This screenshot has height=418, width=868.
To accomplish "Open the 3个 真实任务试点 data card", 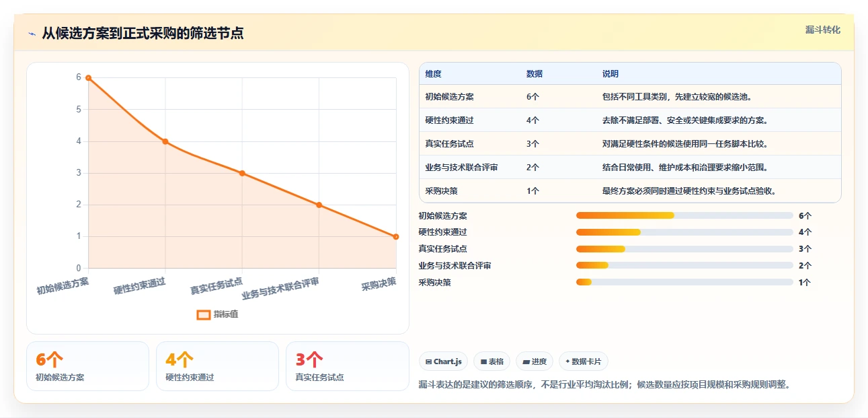I will (347, 366).
